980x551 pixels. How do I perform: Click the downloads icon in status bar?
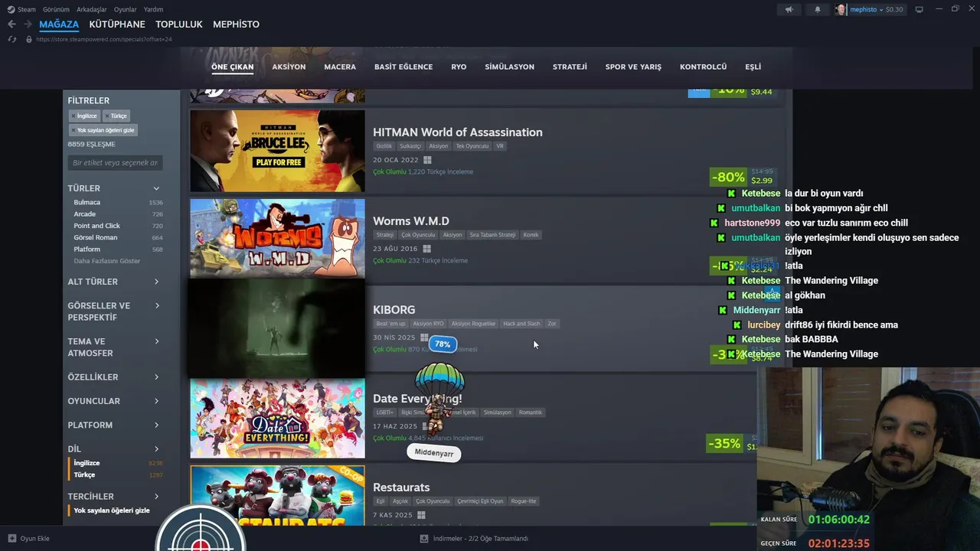(x=424, y=539)
